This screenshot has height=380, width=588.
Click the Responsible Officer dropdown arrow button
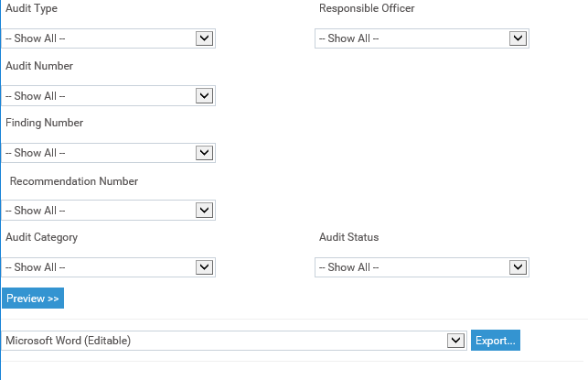click(518, 38)
